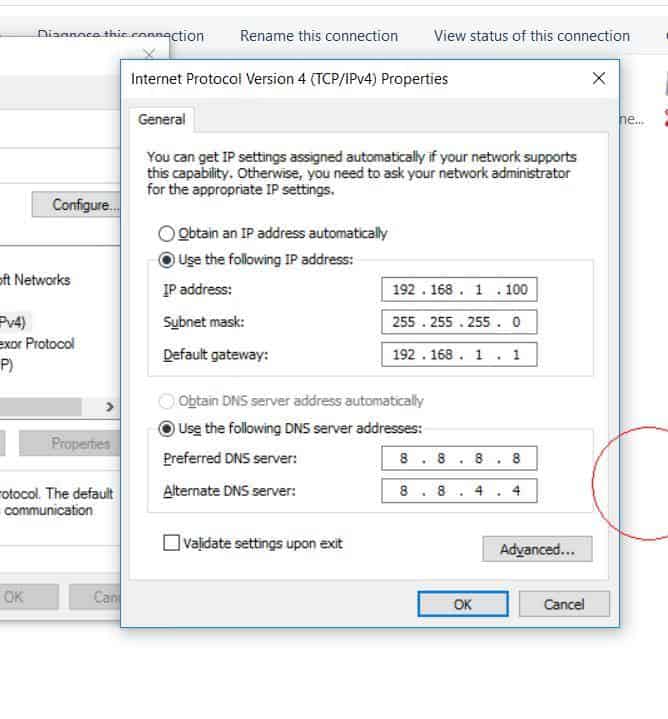Click View status of this connection
This screenshot has height=719, width=668.
pos(531,36)
